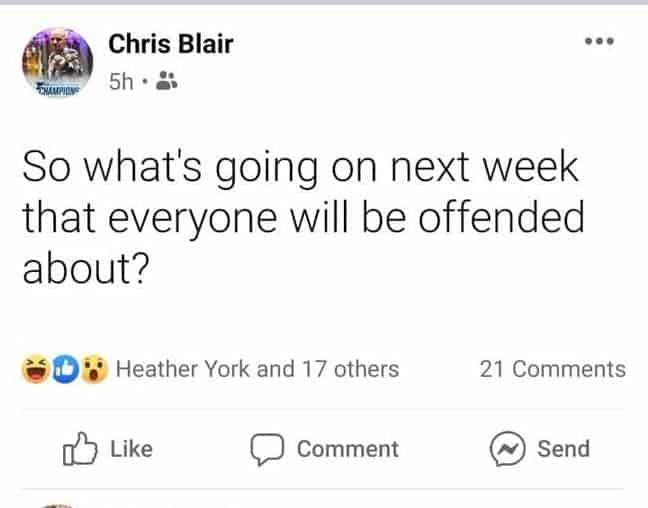Click the Messenger Send icon
This screenshot has height=508, width=648.
[x=507, y=449]
